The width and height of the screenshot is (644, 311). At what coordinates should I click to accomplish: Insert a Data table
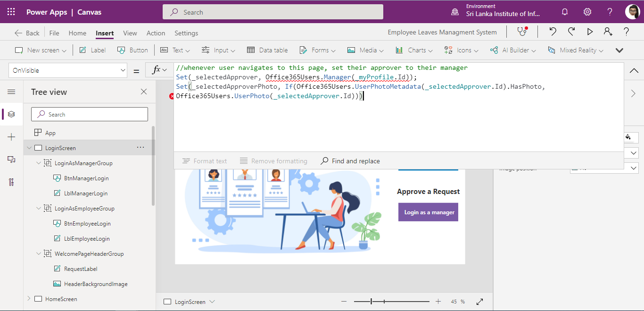pyautogui.click(x=267, y=50)
